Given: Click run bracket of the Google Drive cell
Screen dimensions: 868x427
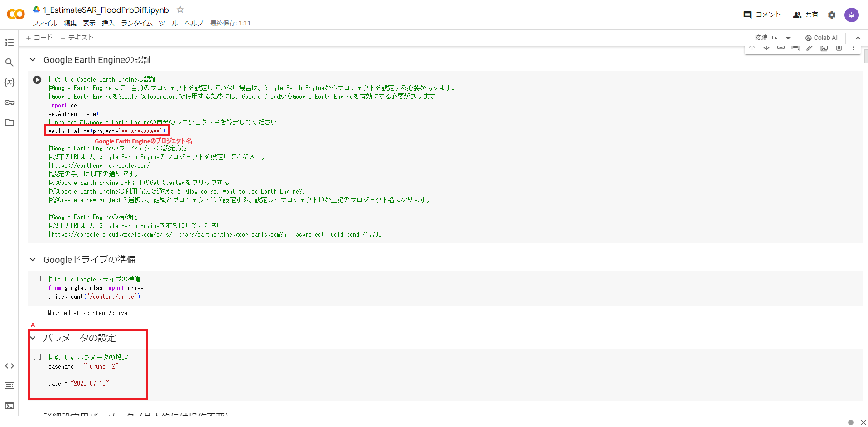Looking at the screenshot, I should point(37,279).
